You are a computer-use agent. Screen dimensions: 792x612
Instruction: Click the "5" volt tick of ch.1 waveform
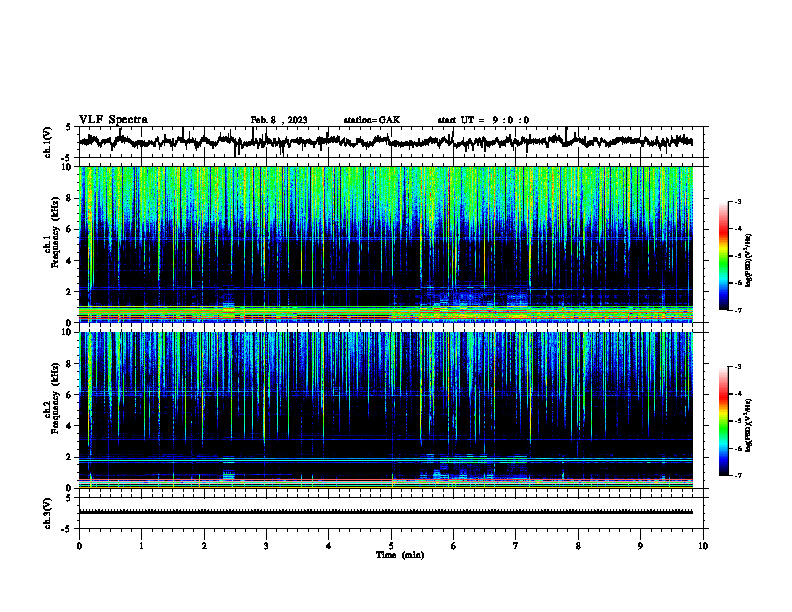68,127
